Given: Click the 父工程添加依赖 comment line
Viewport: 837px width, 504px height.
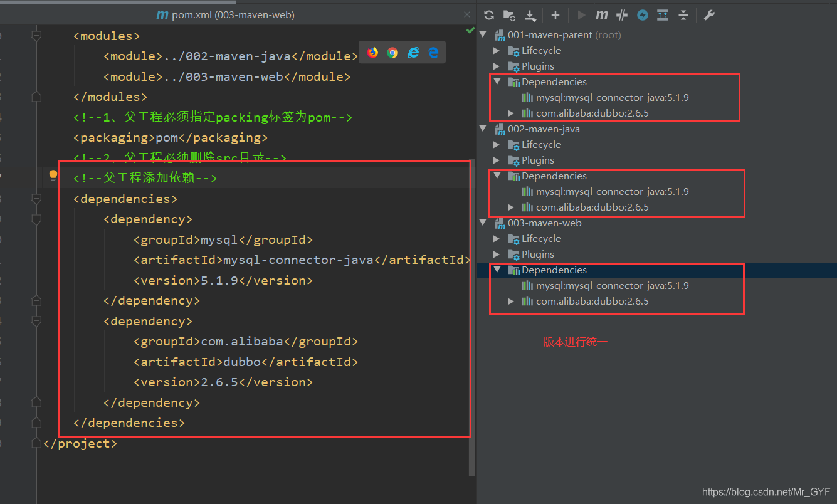Looking at the screenshot, I should click(x=145, y=178).
